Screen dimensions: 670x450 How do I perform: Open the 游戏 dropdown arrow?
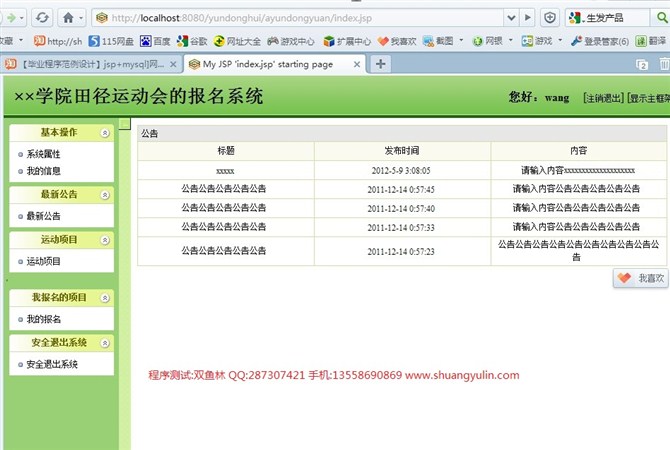pyautogui.click(x=560, y=41)
